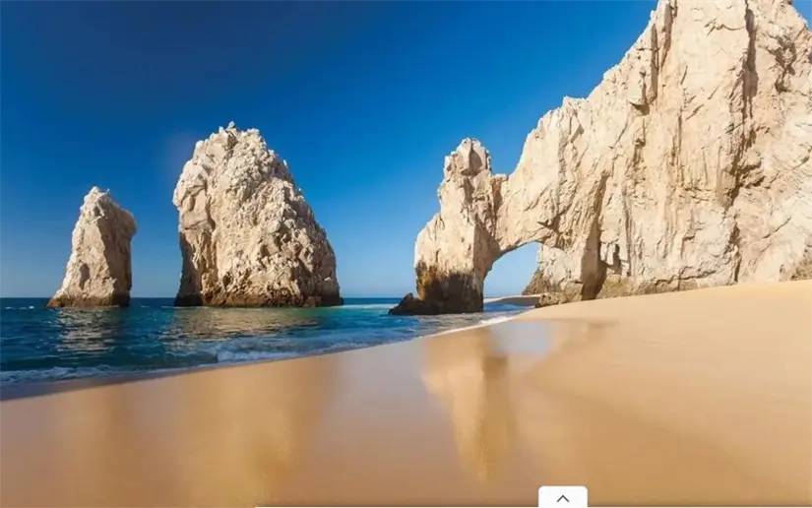Click the horizon between the two sea rocks
The image size is (812, 508).
(x=155, y=298)
